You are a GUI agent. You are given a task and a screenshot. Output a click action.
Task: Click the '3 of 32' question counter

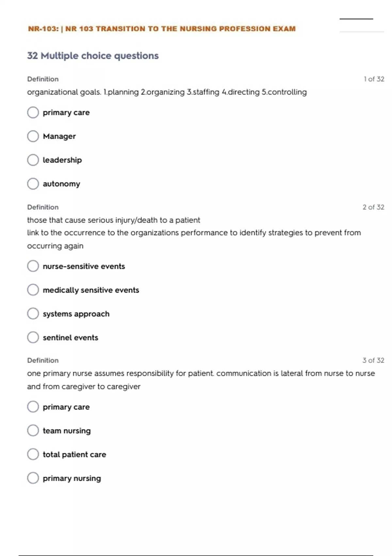(x=373, y=360)
